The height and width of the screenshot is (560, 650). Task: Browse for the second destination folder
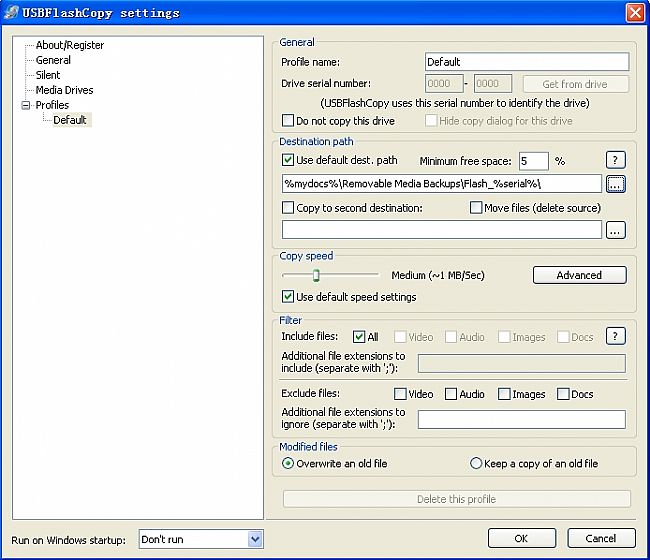(x=616, y=230)
